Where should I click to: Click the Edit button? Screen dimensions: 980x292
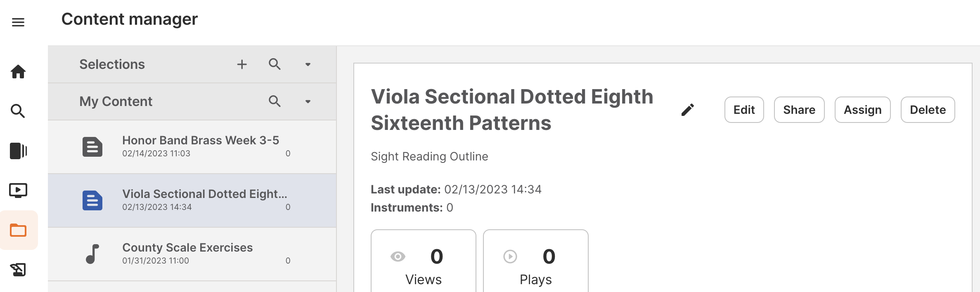744,110
